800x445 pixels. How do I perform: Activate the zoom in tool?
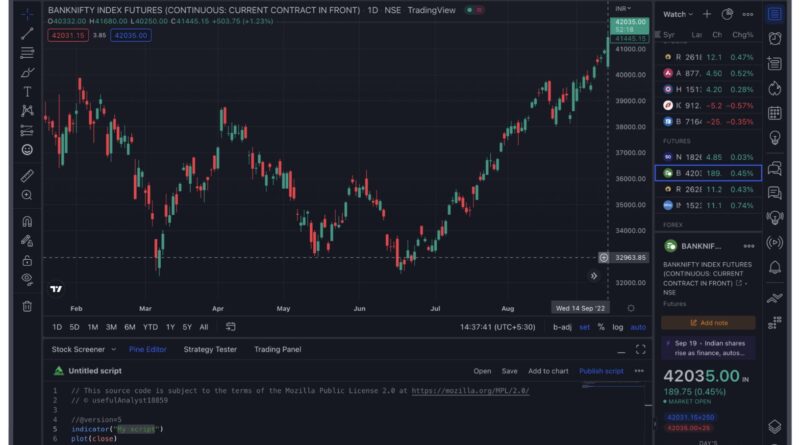(27, 195)
